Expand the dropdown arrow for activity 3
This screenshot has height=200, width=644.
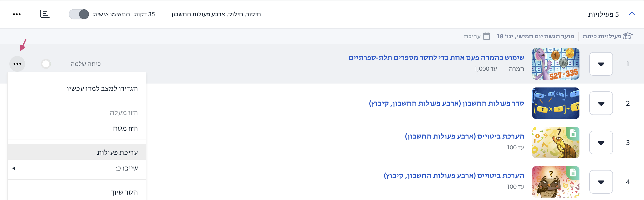(x=601, y=143)
